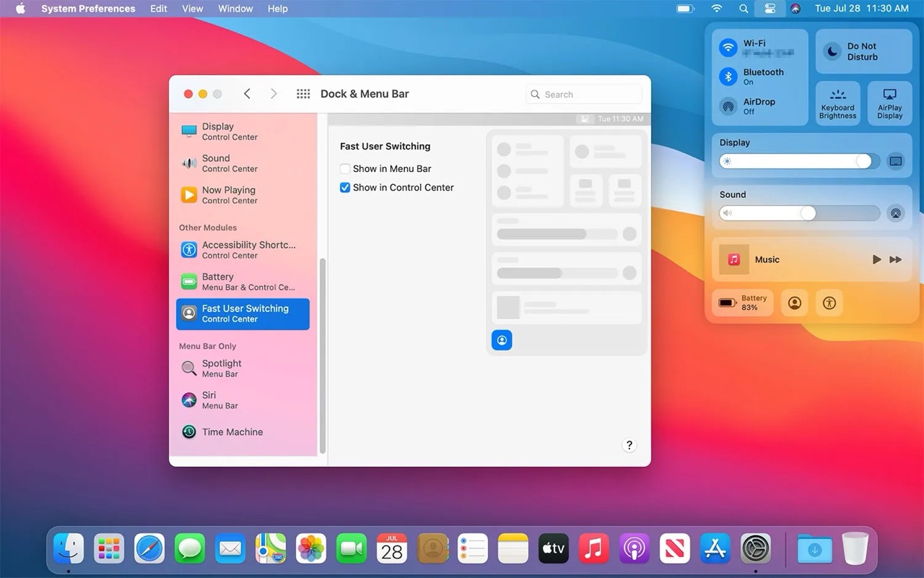The height and width of the screenshot is (578, 924).
Task: Open Apple TV app in the Dock
Action: pos(554,549)
